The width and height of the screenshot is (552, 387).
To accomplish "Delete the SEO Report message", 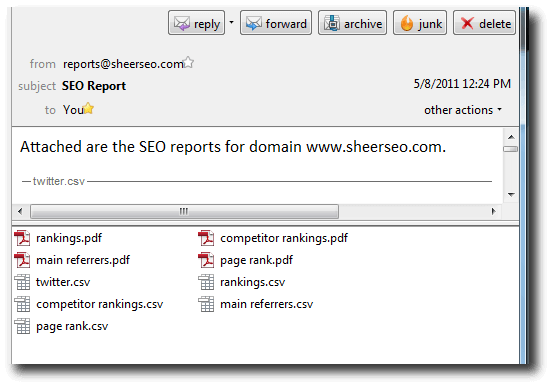I will click(484, 23).
